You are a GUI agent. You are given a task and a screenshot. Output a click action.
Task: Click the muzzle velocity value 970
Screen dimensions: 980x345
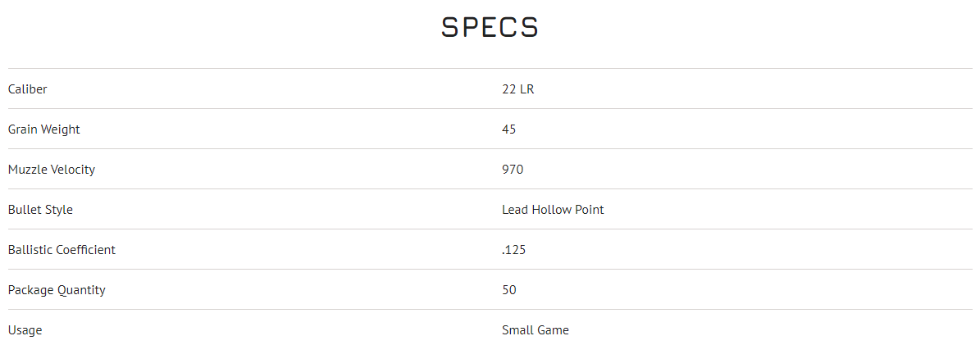513,169
